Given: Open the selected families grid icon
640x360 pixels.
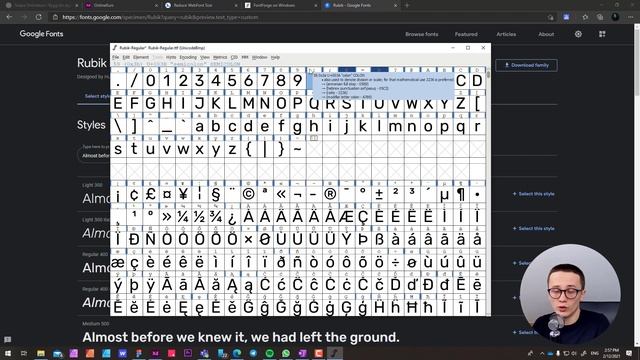Looking at the screenshot, I should point(602,34).
